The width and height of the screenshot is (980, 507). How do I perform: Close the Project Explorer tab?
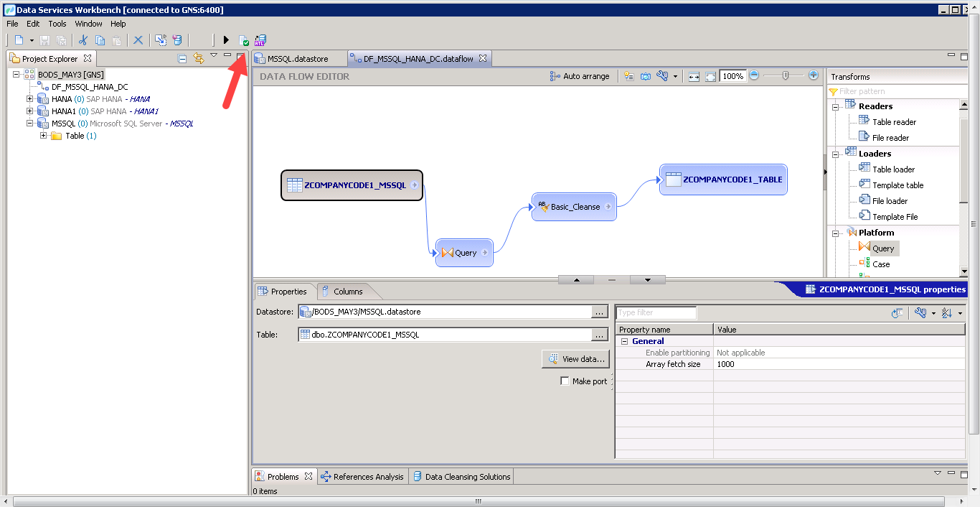coord(88,58)
